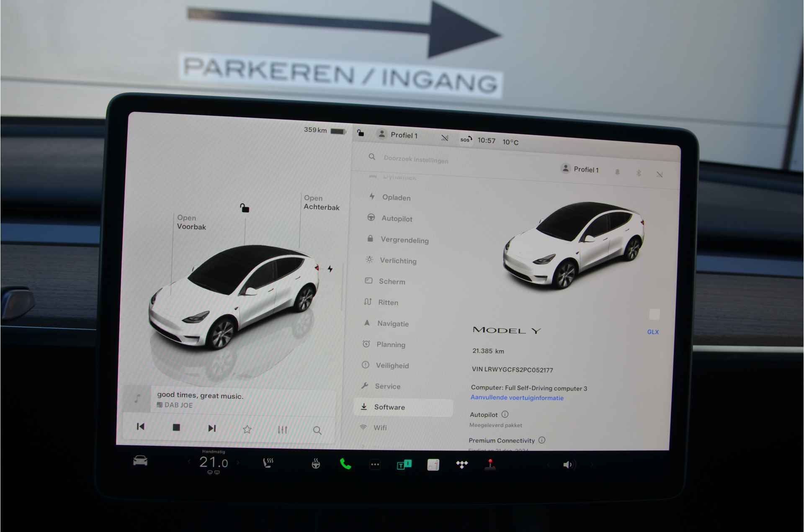
Task: Open the notepad app in dock
Action: [433, 465]
